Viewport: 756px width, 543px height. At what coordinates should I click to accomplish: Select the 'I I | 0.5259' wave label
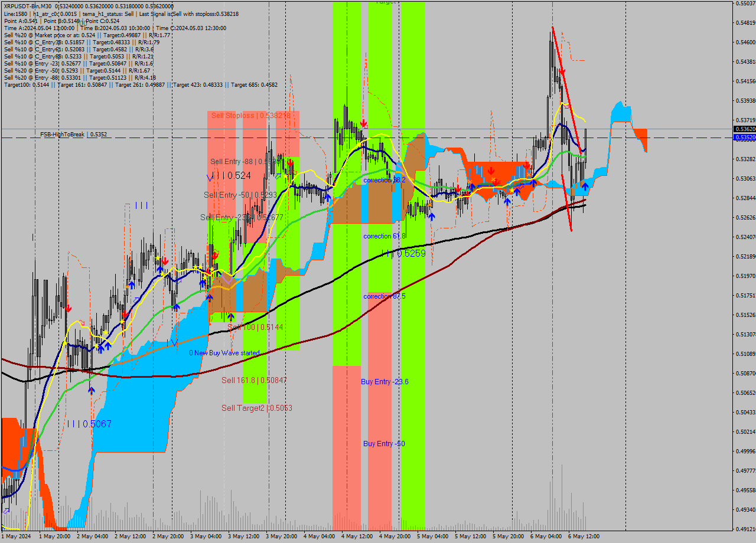pyautogui.click(x=403, y=253)
